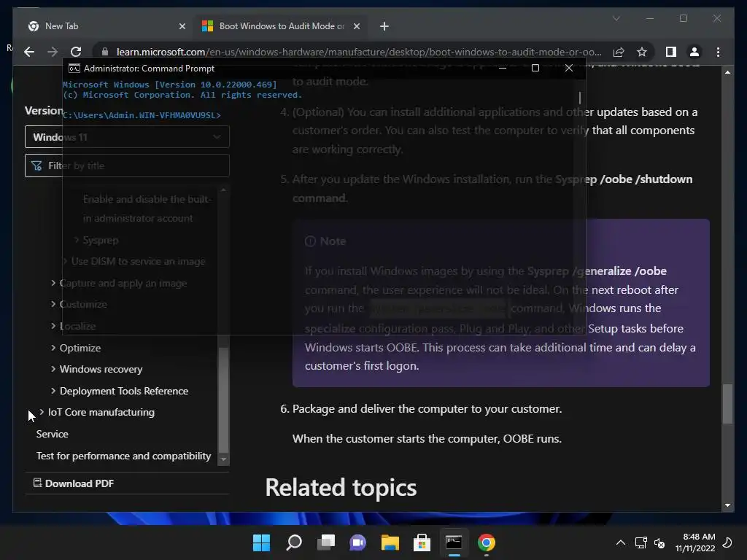Open the Windows 11 version dropdown
Screen dimensions: 747x560
point(127,137)
